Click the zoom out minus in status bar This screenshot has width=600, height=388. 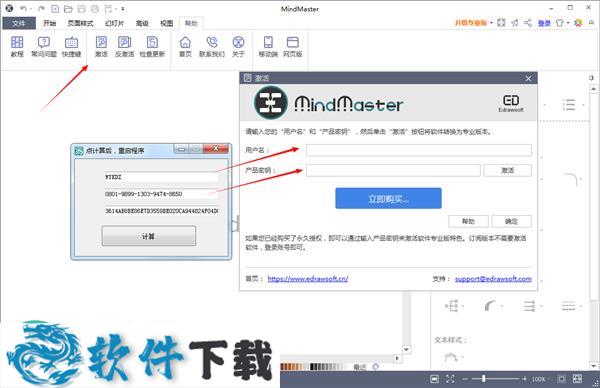465,379
